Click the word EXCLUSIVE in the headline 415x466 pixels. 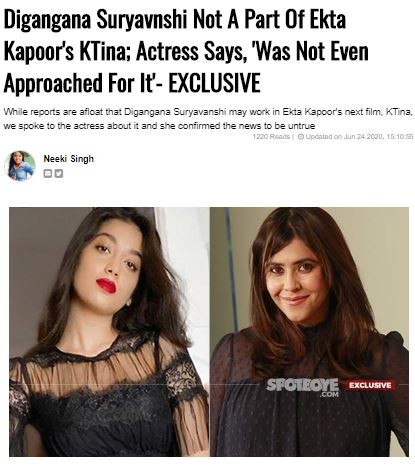point(214,83)
